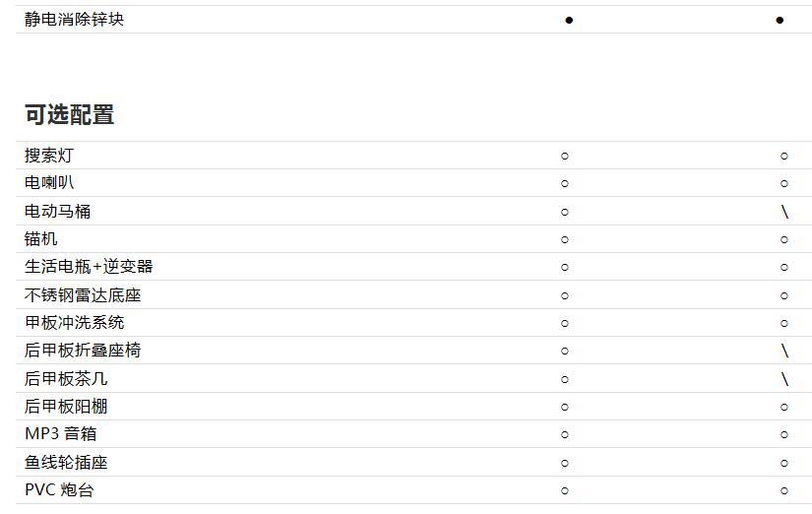Click the 后甲板折叠座椅 label
Image resolution: width=812 pixels, height=514 pixels.
83,351
